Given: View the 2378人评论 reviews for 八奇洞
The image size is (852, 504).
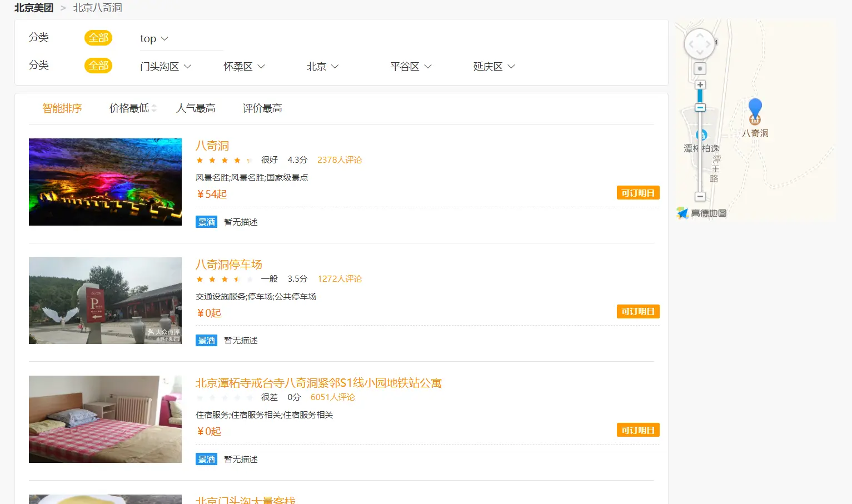Looking at the screenshot, I should [340, 160].
